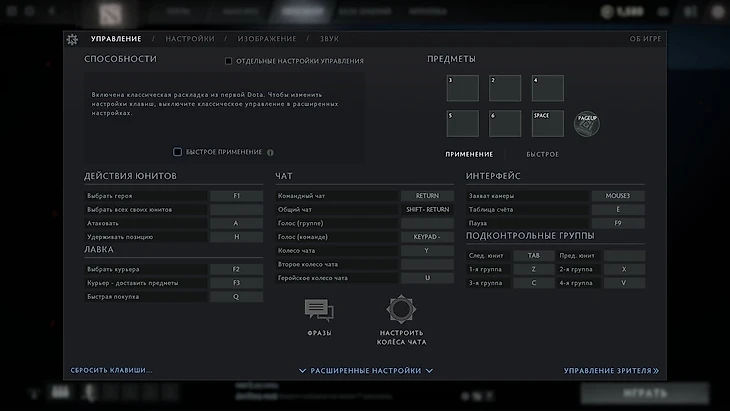Select the PAGEUP neutral item slot
This screenshot has height=411, width=730.
pyautogui.click(x=587, y=123)
